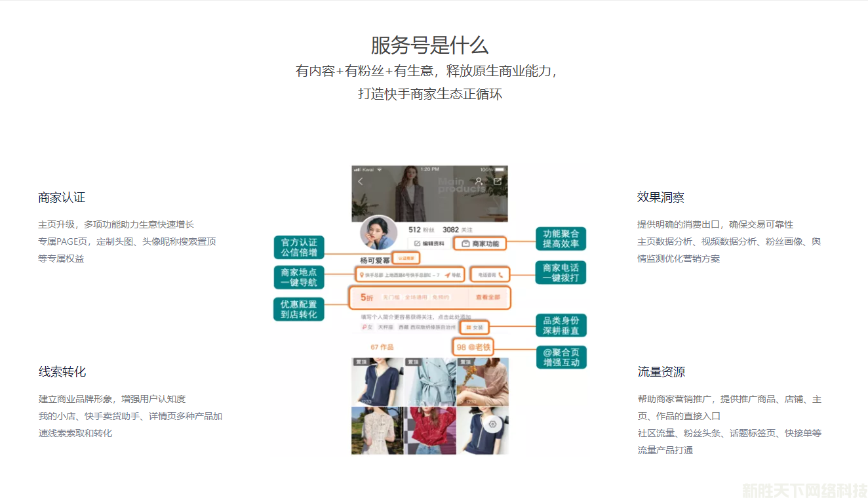Switch to the 98 @老铁 tab
The height and width of the screenshot is (498, 868).
[x=473, y=347]
